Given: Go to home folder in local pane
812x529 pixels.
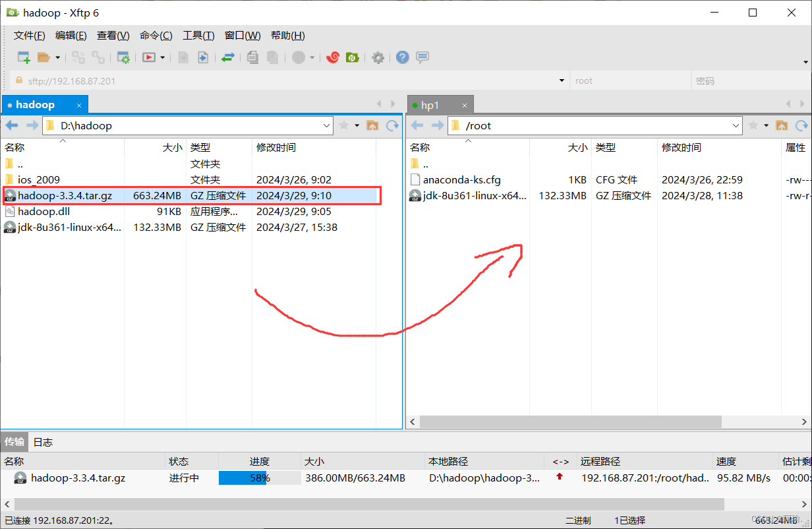Looking at the screenshot, I should [x=372, y=125].
